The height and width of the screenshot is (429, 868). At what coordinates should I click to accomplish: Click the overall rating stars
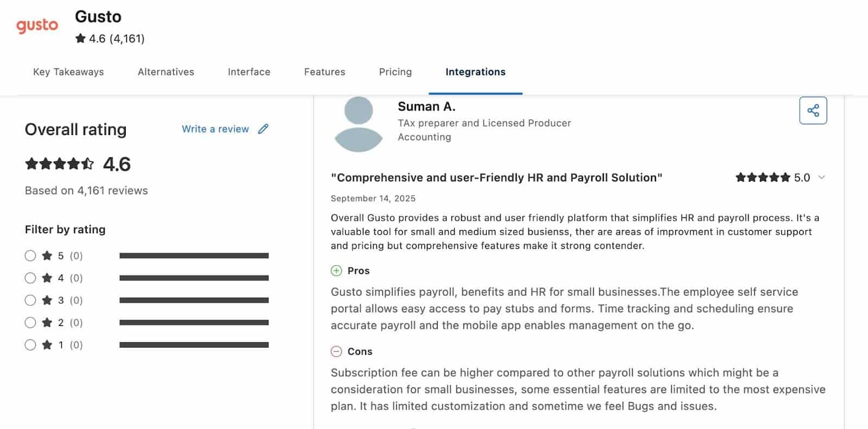(x=60, y=164)
